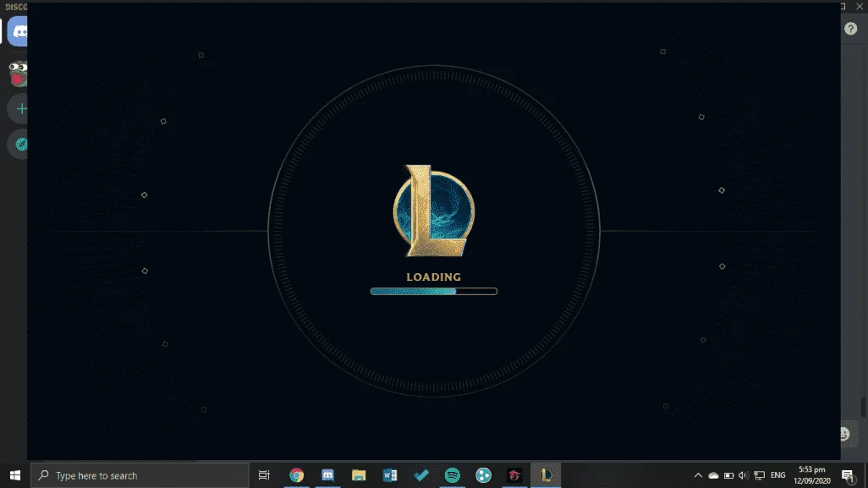Open the 5:53 pm clock and calendar
The image size is (868, 488).
point(812,475)
